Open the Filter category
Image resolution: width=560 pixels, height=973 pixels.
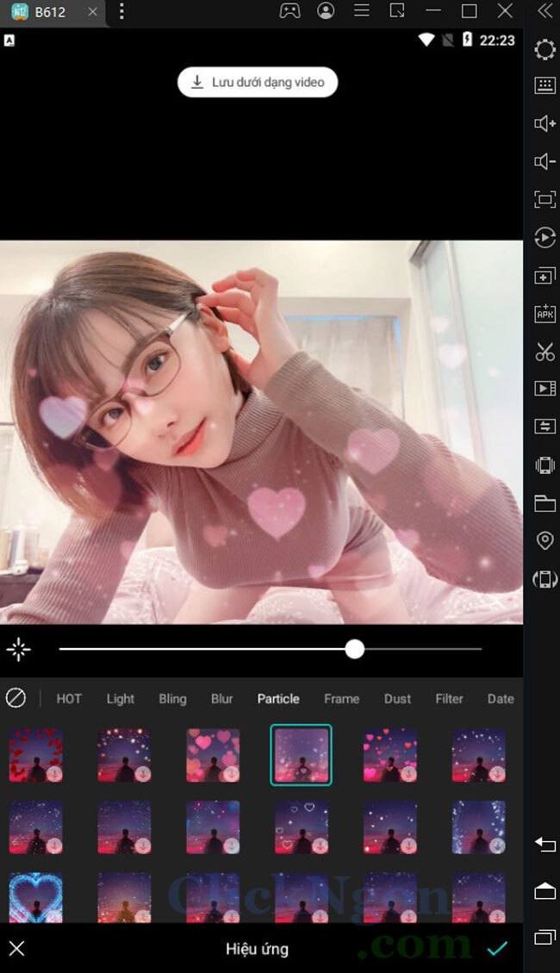449,699
